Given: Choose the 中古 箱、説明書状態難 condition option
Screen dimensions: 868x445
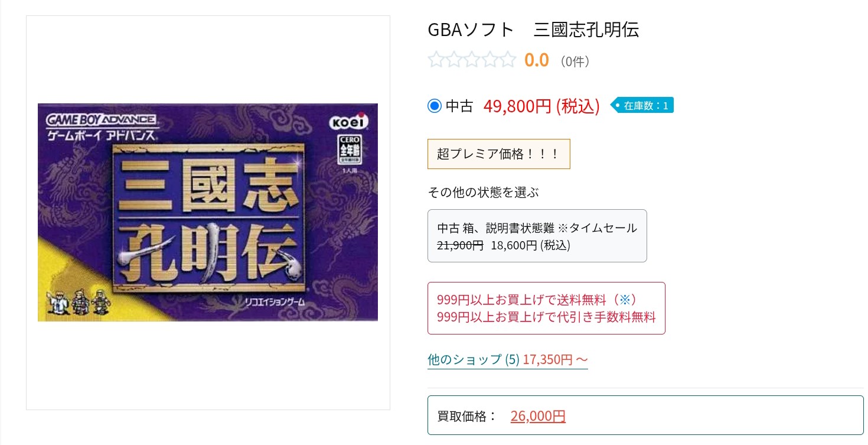Looking at the screenshot, I should 537,236.
